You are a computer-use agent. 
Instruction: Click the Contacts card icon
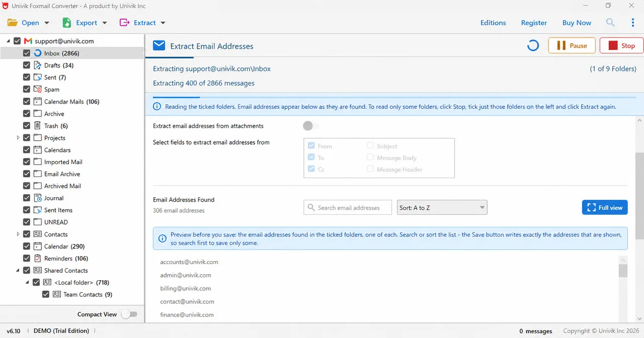pyautogui.click(x=38, y=234)
